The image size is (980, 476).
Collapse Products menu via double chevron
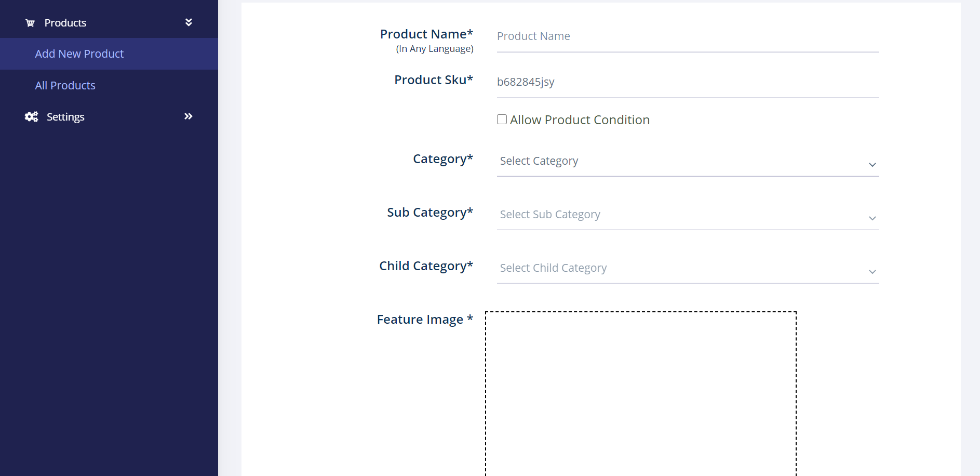189,22
